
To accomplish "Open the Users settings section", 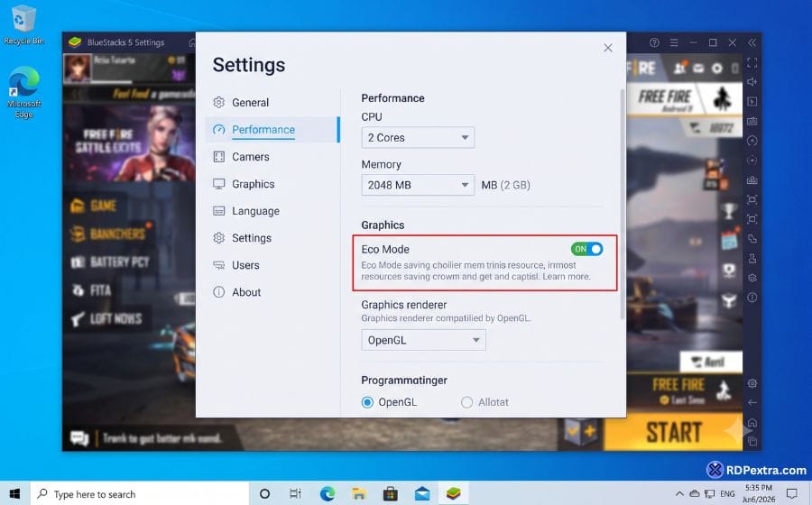I will click(x=245, y=265).
